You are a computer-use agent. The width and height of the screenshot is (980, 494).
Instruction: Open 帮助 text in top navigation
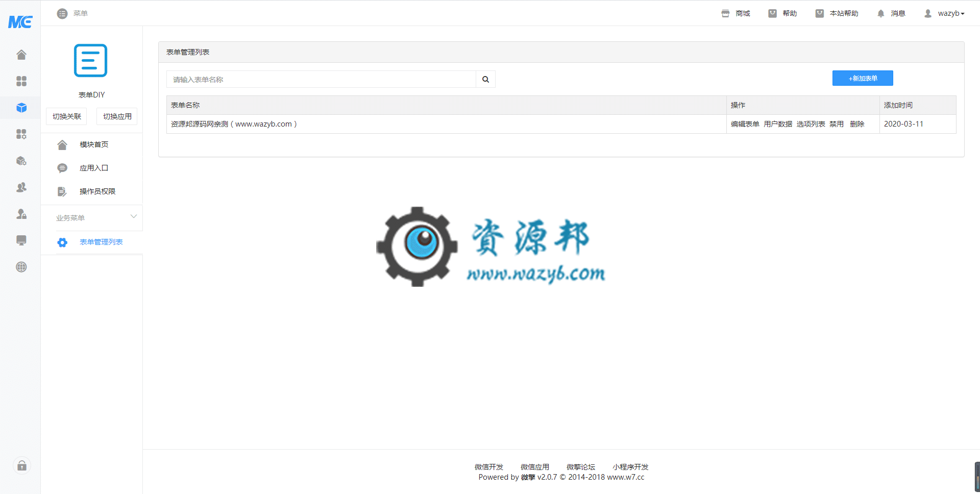(x=790, y=13)
